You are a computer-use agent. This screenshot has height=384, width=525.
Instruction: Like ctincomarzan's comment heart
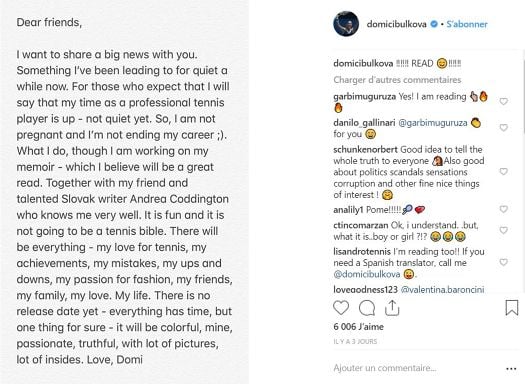point(504,230)
